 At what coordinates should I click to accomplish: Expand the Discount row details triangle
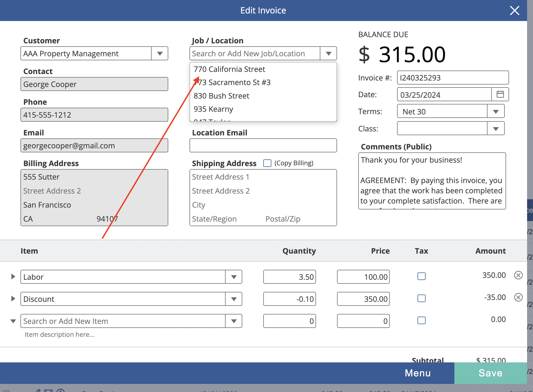click(13, 299)
